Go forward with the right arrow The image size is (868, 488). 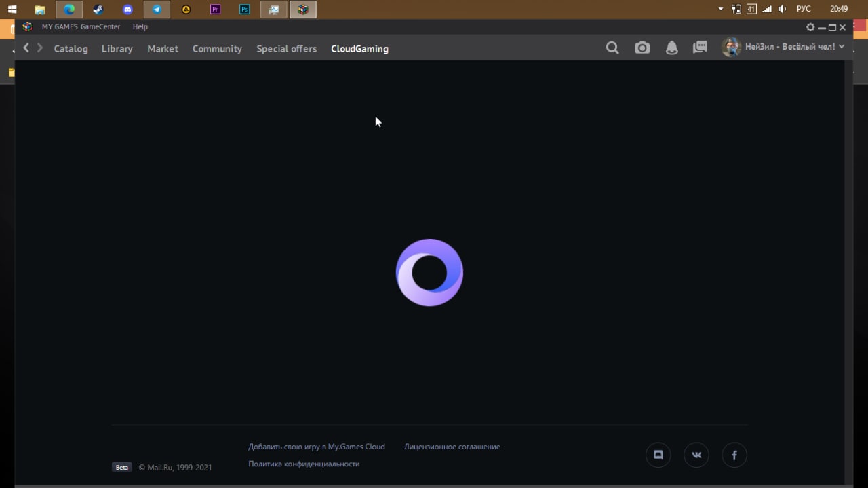point(40,48)
